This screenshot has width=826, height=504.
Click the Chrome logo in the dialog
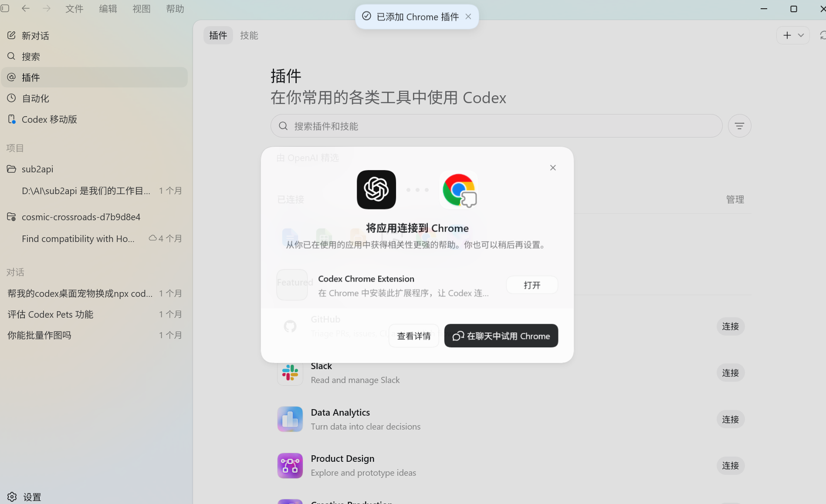459,189
